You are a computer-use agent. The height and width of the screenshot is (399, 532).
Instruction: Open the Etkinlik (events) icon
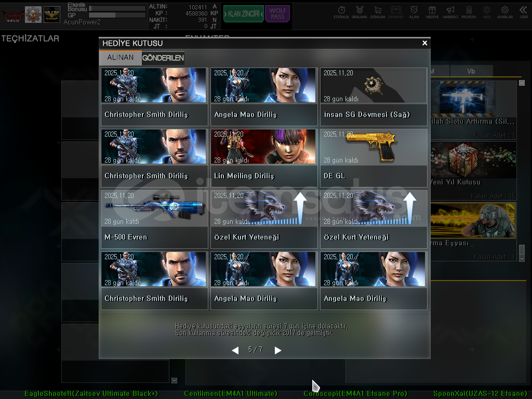[341, 11]
